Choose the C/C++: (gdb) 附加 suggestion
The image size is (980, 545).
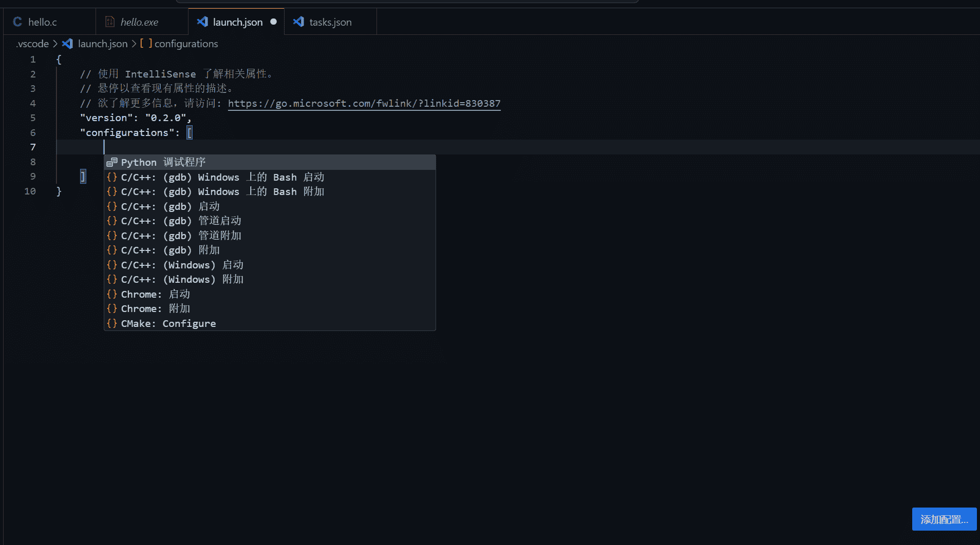(270, 250)
